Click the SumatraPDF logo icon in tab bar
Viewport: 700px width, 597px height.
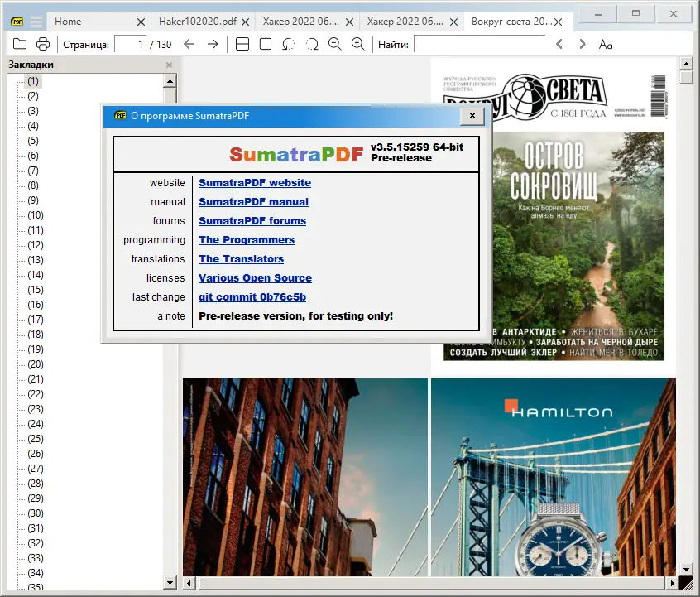[x=17, y=22]
